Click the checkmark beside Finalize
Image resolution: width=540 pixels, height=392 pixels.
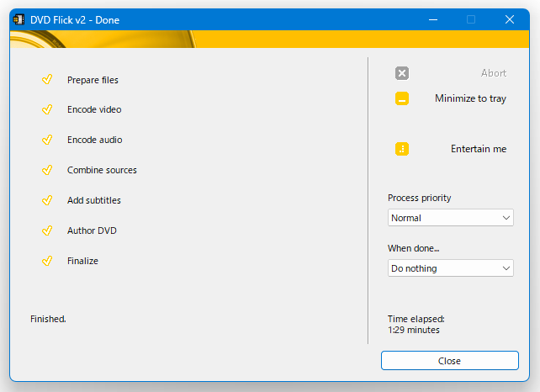(x=47, y=261)
